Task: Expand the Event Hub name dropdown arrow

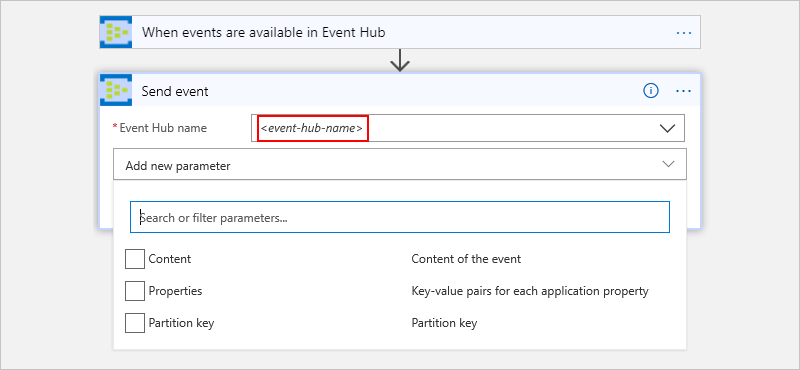Action: point(667,128)
